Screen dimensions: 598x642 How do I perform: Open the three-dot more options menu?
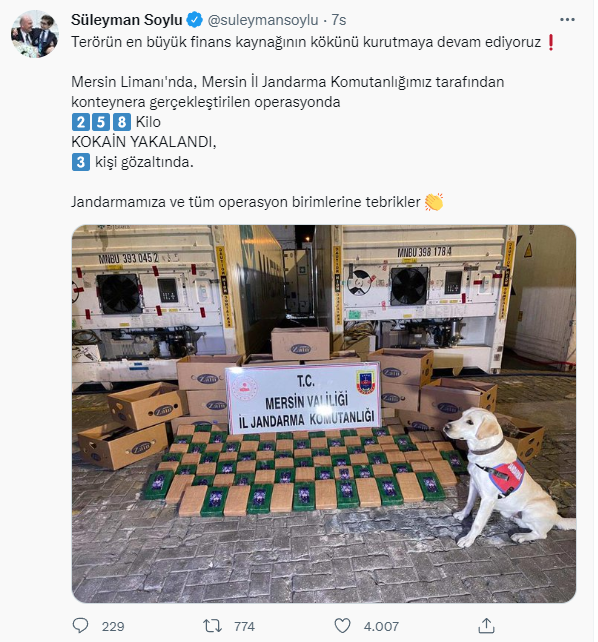pyautogui.click(x=567, y=20)
